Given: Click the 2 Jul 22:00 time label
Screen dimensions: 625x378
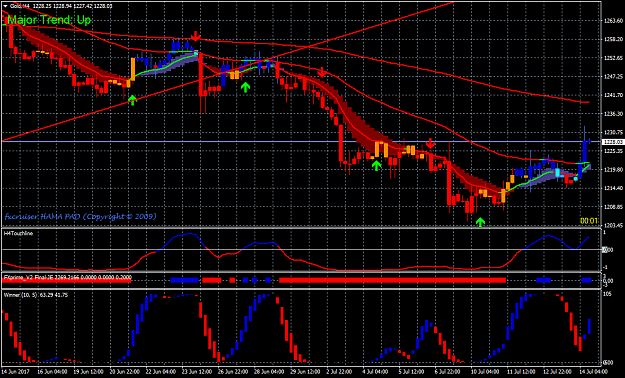Looking at the screenshot, I should pos(340,372).
